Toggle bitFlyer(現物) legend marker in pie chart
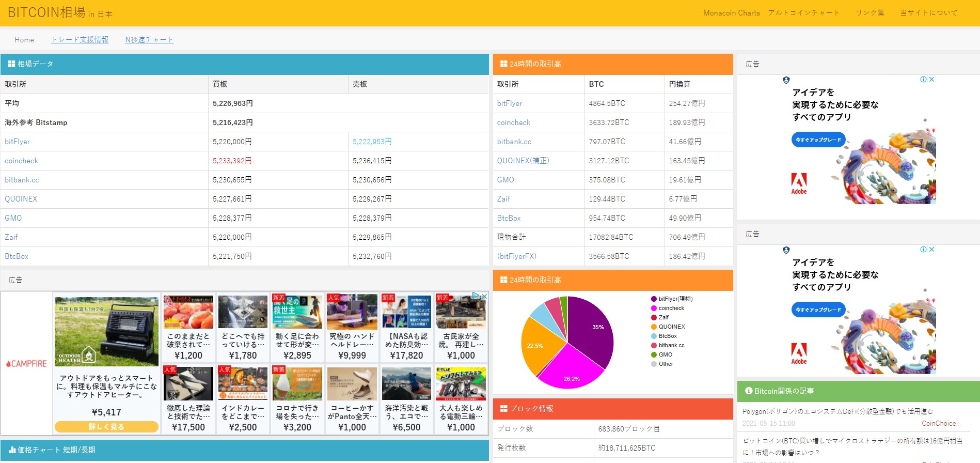980x463 pixels. coord(654,299)
